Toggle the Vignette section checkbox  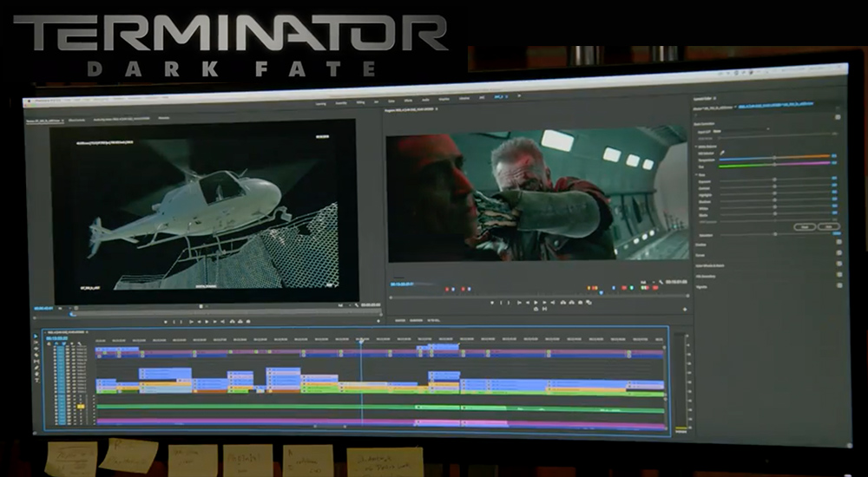click(839, 285)
